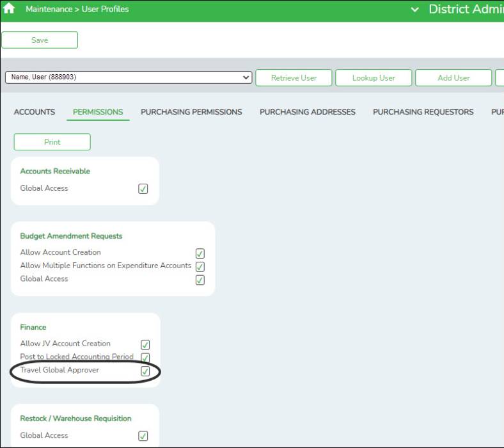Click the Save button
Viewport: 504px width, 448px height.
click(40, 40)
